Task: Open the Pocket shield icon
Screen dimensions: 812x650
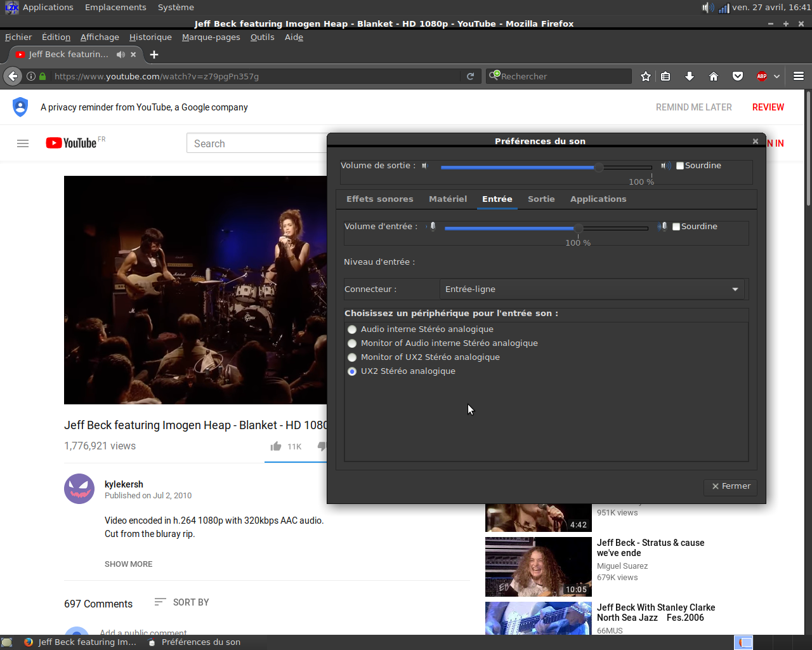Action: pos(738,76)
